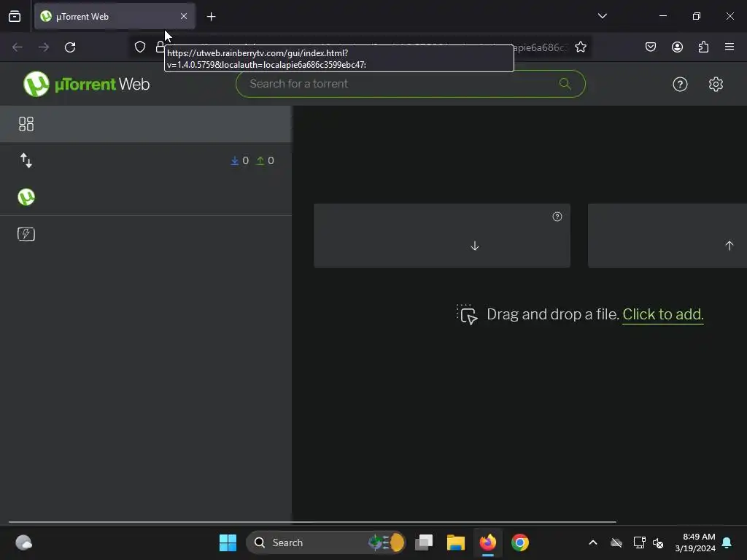Click the upload arrow in the right card
This screenshot has width=747, height=560.
click(x=729, y=246)
